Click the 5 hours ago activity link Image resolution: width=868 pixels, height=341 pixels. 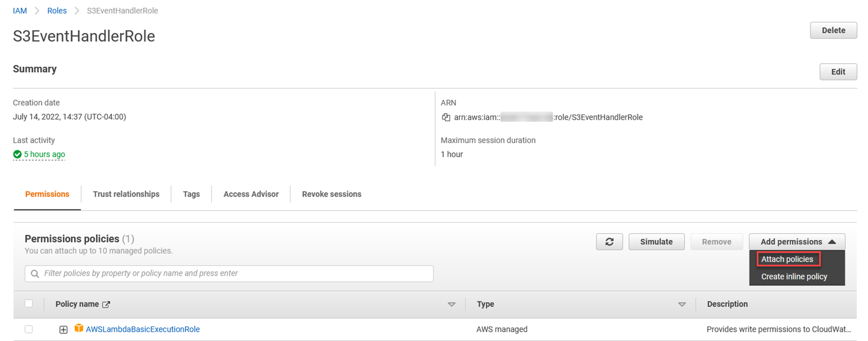pos(44,154)
